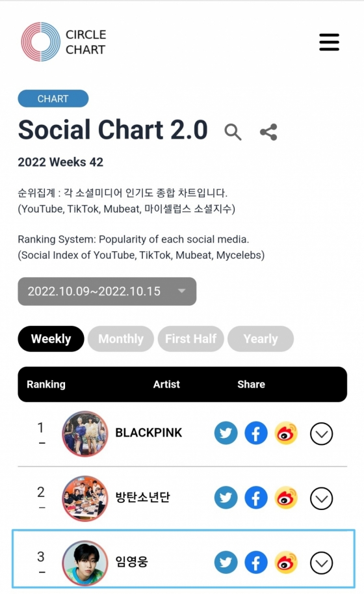Share 임영웅 on Facebook
Image resolution: width=364 pixels, height=594 pixels.
point(256,563)
